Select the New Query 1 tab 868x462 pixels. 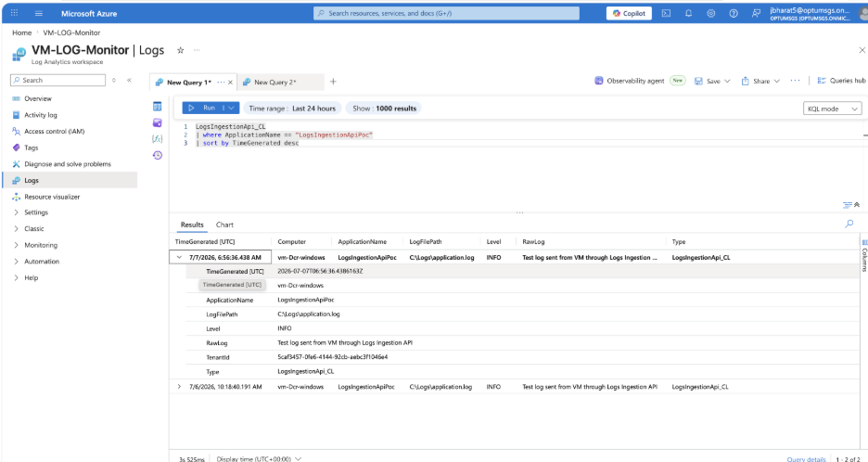[x=189, y=82]
